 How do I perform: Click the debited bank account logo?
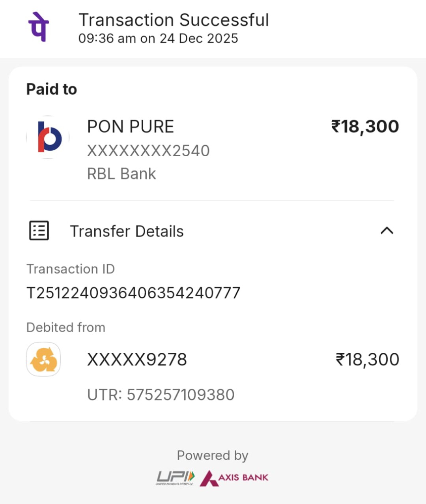(x=43, y=359)
